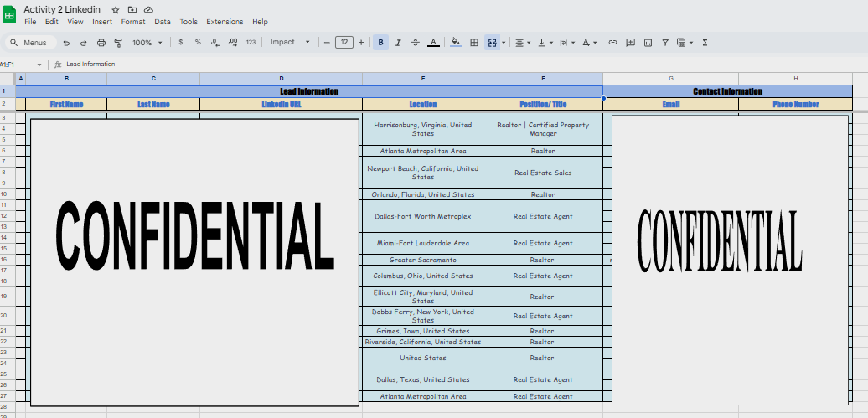
Task: Click the formula bar with Lead Information
Action: [465, 65]
